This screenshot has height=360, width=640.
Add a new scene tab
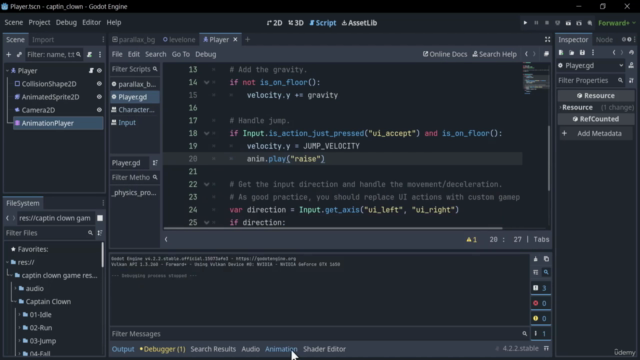coord(247,40)
